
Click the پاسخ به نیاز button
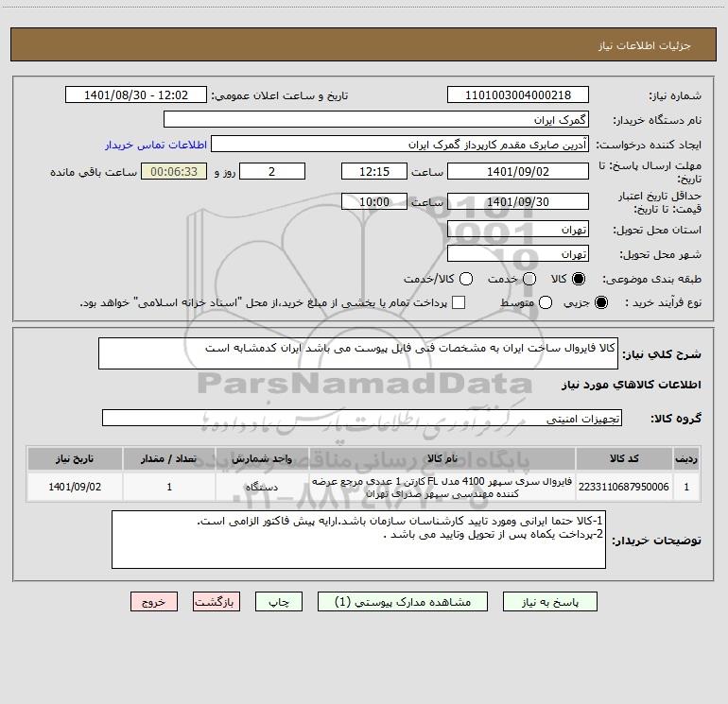point(550,602)
